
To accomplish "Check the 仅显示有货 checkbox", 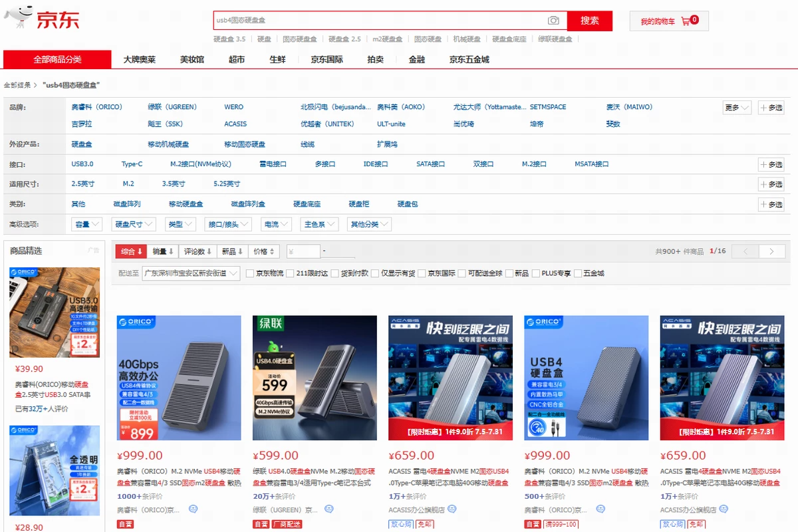I will click(375, 273).
